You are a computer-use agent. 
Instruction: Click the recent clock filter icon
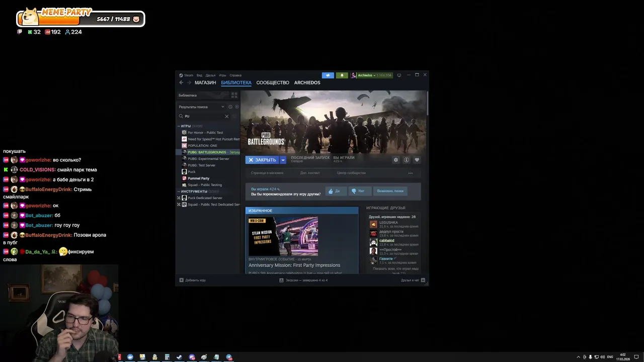point(230,107)
